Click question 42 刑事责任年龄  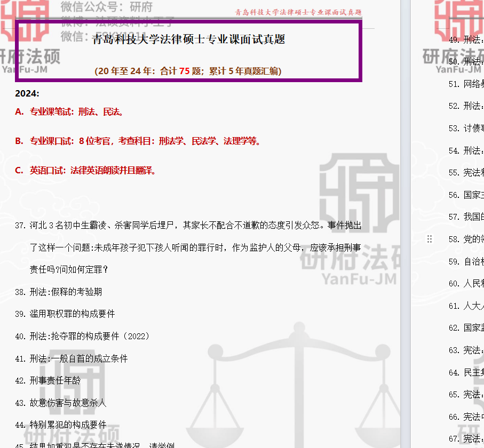coord(48,380)
